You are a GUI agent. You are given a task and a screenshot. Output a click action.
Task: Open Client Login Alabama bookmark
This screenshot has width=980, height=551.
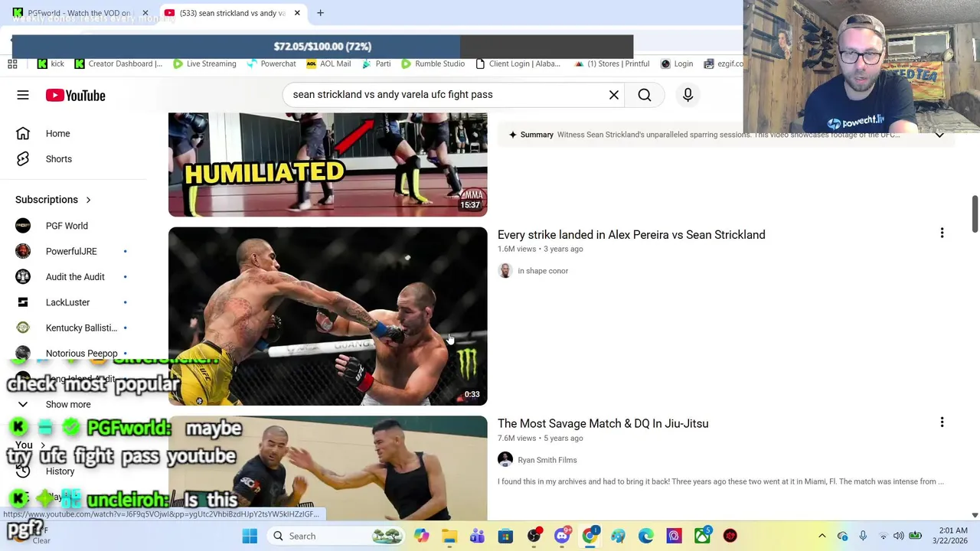click(x=518, y=64)
